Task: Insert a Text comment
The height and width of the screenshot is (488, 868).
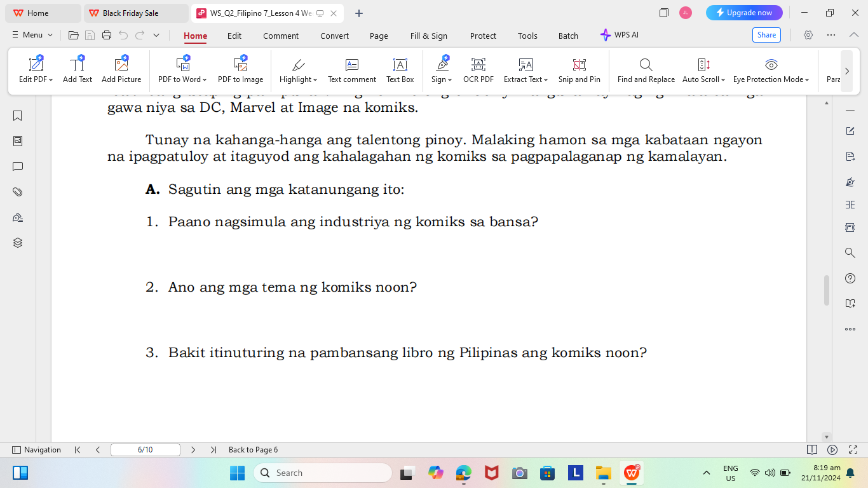Action: 352,70
